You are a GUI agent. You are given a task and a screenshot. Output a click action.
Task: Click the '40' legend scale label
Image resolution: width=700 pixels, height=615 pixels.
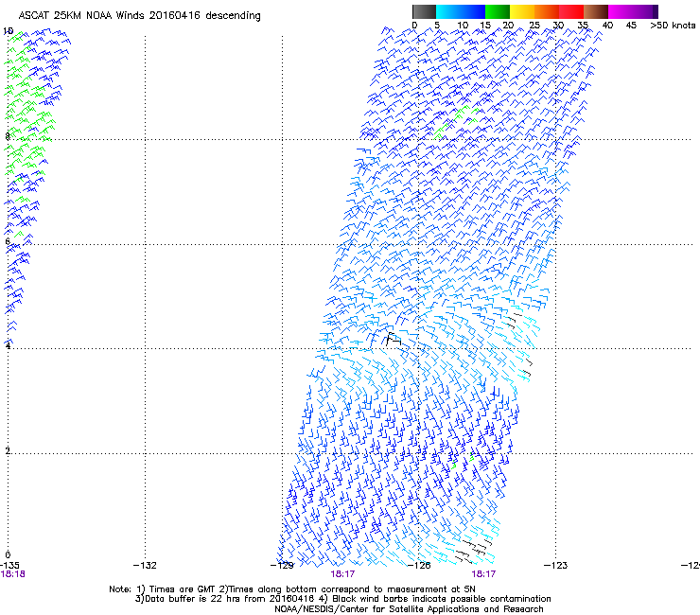click(x=607, y=26)
